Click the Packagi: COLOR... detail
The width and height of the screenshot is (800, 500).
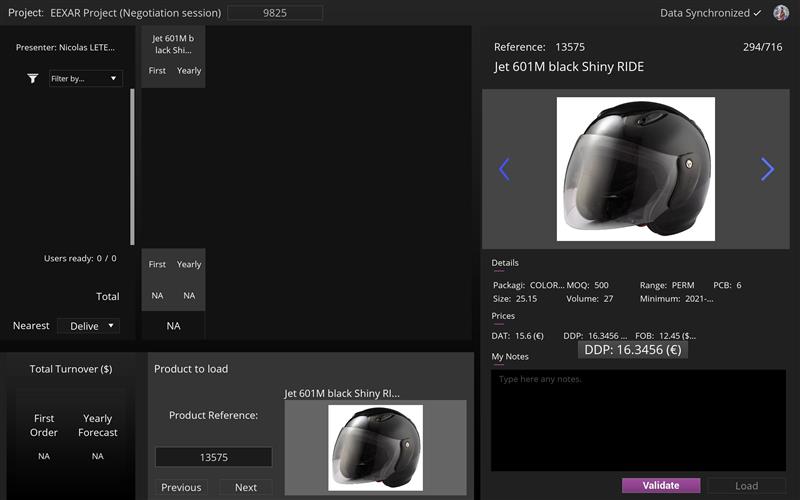pyautogui.click(x=529, y=285)
